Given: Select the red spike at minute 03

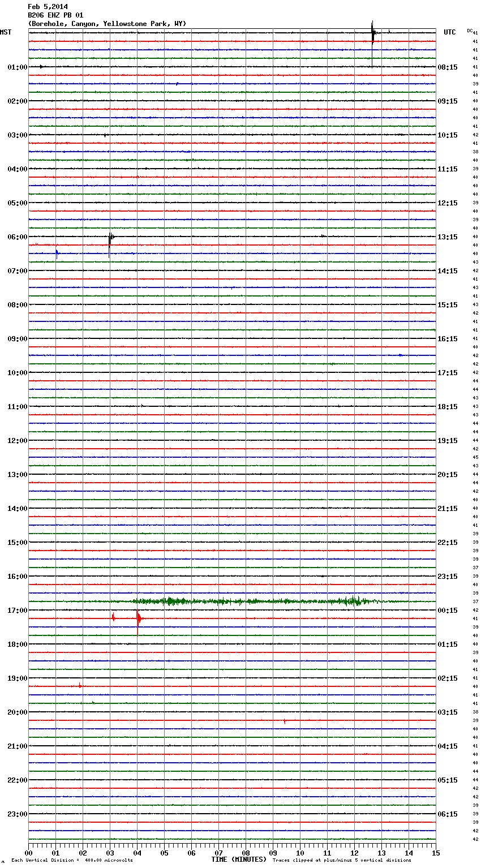Looking at the screenshot, I should (x=113, y=617).
